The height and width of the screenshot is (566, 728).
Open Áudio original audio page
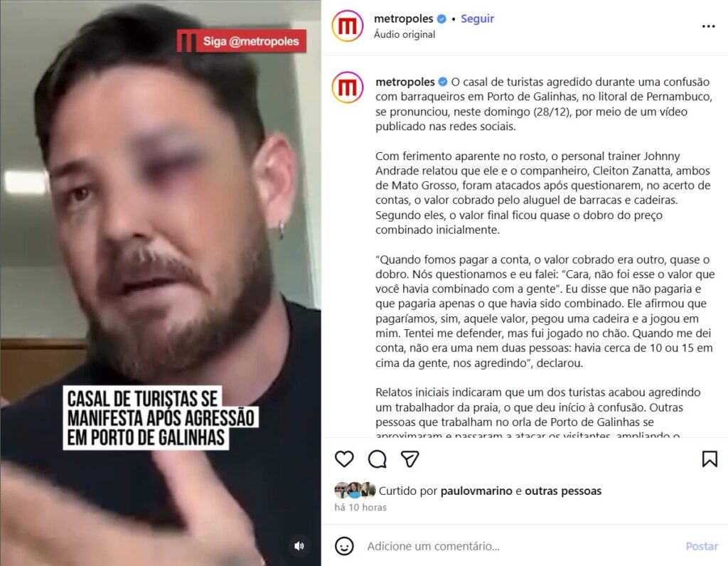point(405,34)
